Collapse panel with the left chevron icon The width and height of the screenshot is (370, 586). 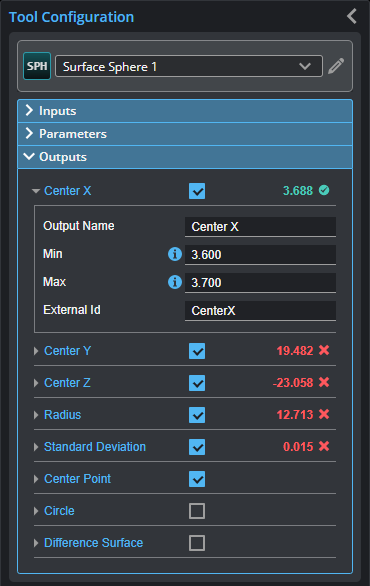click(x=352, y=16)
